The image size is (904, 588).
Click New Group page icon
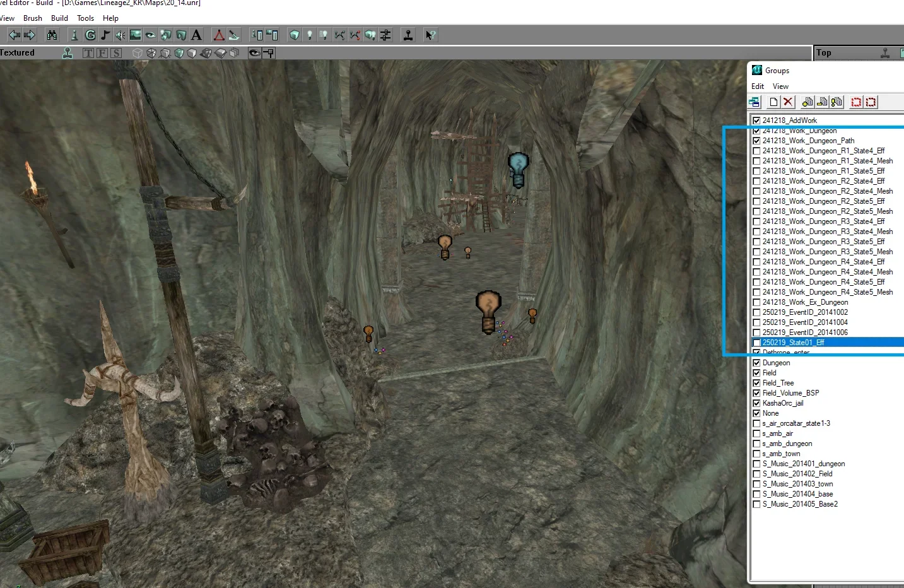773,102
